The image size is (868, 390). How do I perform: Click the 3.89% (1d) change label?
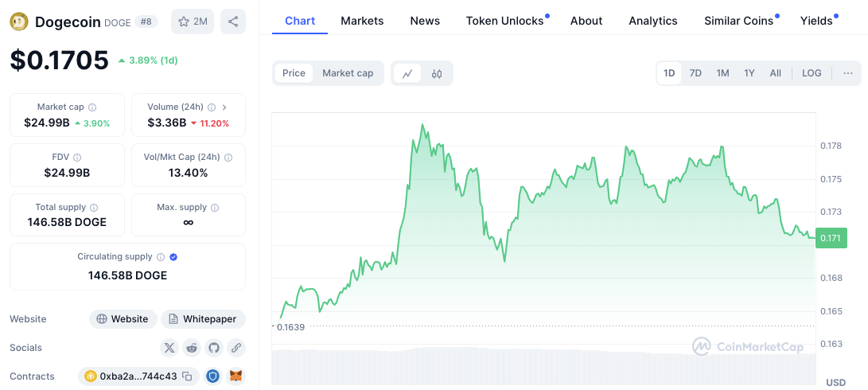[x=148, y=60]
